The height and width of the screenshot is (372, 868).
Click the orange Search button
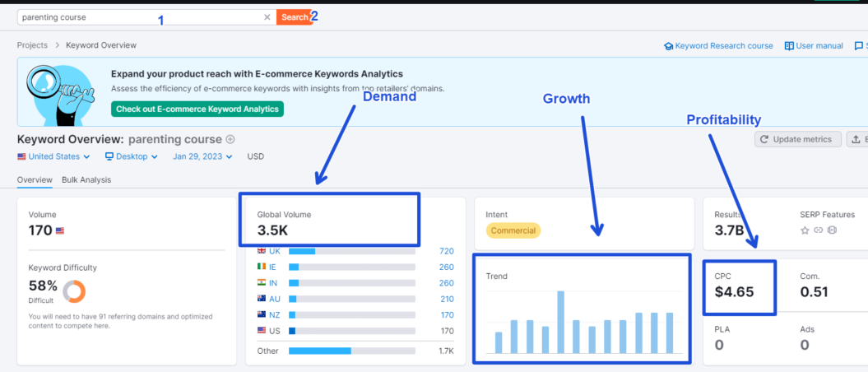coord(295,17)
